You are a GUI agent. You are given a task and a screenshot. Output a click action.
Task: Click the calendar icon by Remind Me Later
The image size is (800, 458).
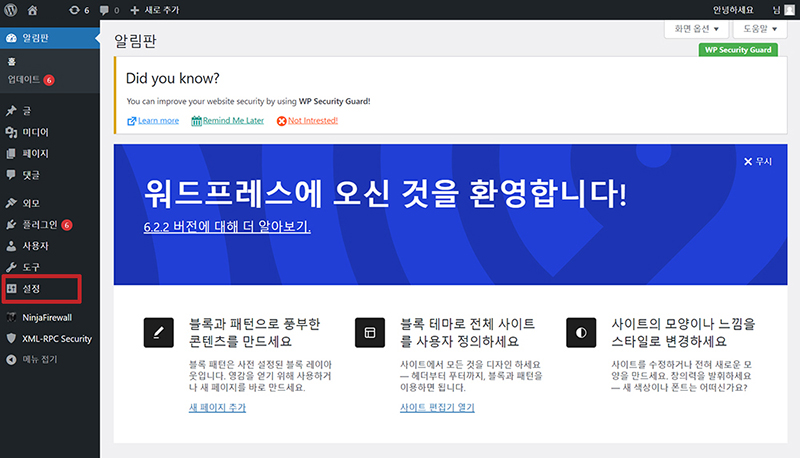coord(196,121)
